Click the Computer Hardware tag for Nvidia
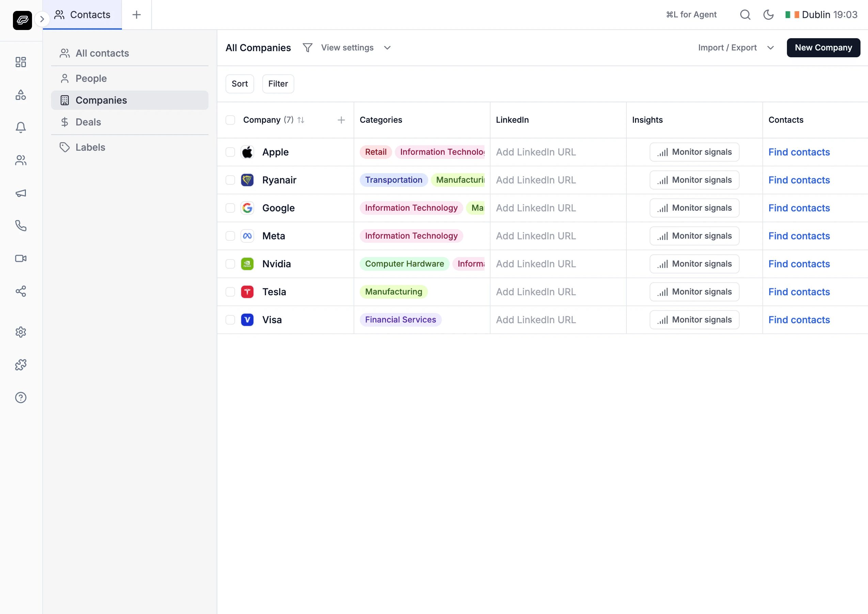This screenshot has height=614, width=868. [404, 264]
